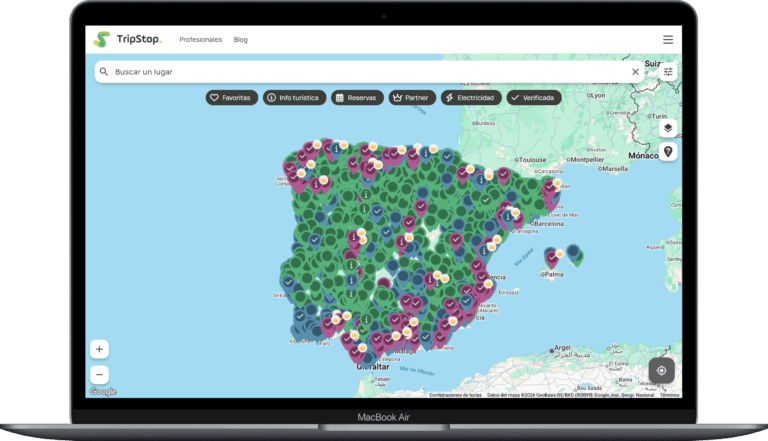Open the Blog link
This screenshot has height=441, width=768.
[240, 40]
